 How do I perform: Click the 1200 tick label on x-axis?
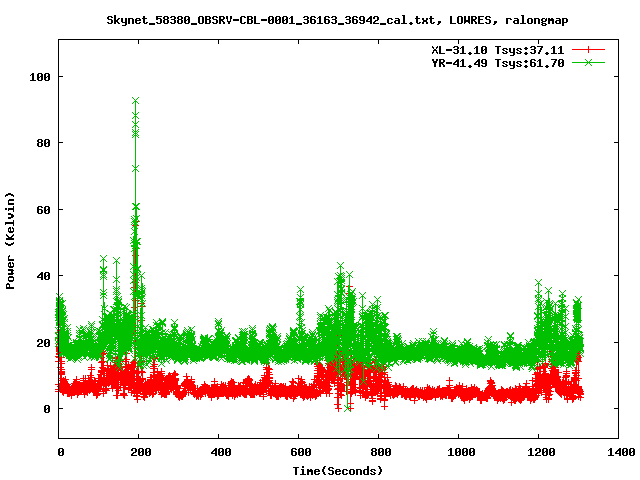pyautogui.click(x=540, y=453)
